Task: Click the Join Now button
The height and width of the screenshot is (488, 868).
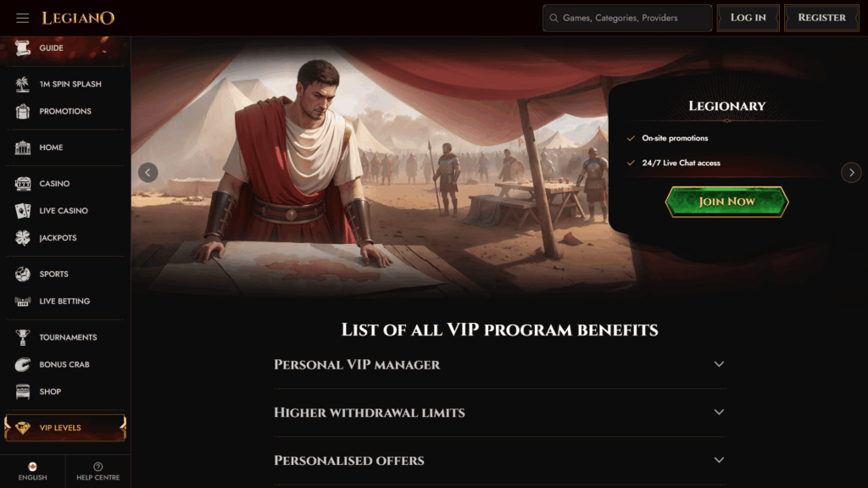Action: pos(726,202)
